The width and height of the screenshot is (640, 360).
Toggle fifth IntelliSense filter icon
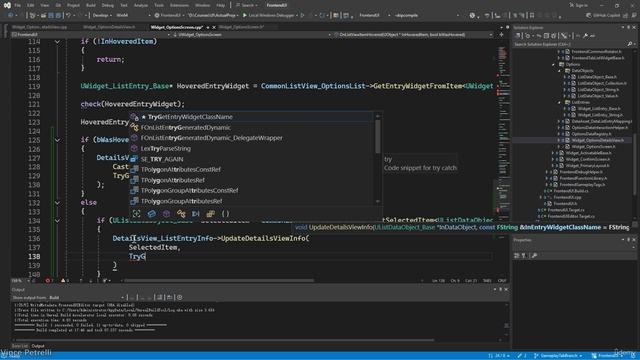[x=196, y=213]
